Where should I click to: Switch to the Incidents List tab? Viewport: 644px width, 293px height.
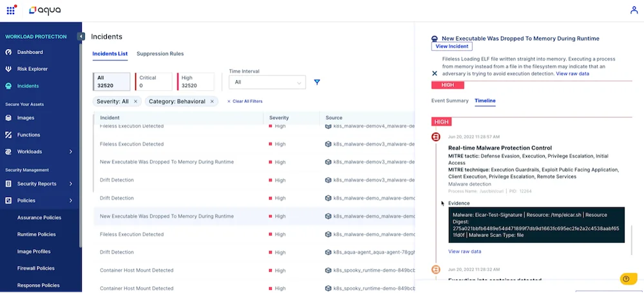(109, 54)
